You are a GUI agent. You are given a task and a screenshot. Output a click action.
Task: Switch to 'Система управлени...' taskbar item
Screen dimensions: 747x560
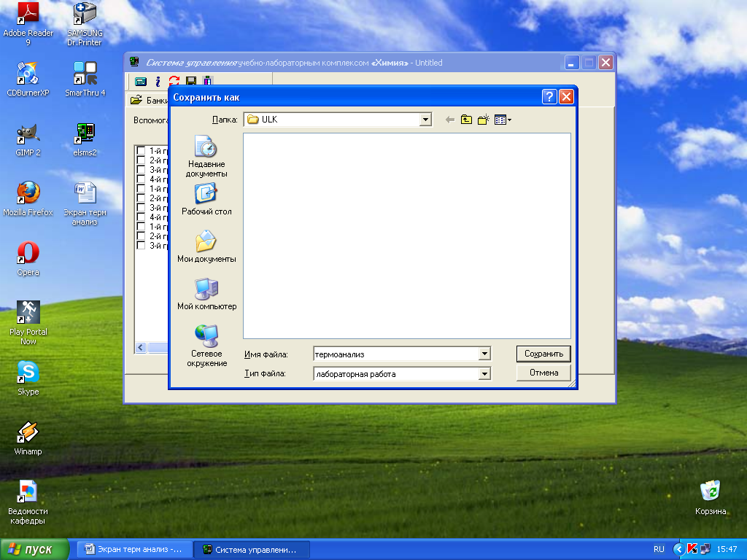252,549
